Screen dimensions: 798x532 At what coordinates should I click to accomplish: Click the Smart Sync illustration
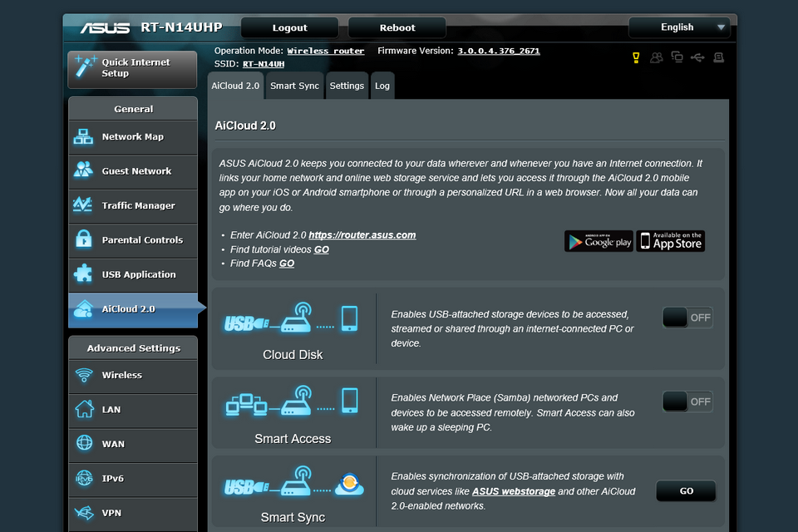click(293, 481)
